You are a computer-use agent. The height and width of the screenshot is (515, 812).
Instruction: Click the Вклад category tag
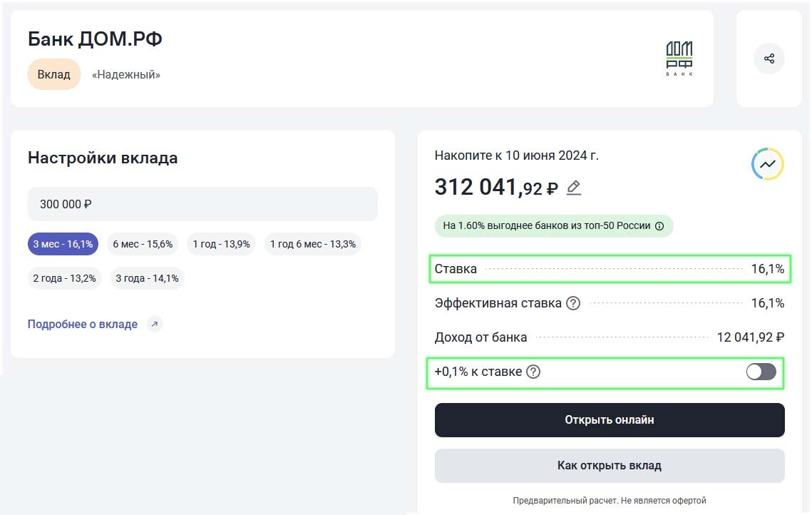pyautogui.click(x=54, y=74)
